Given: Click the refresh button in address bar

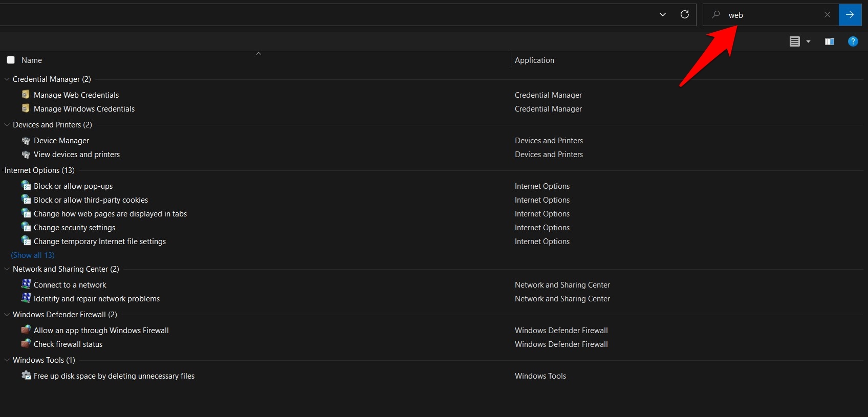Looking at the screenshot, I should pos(684,14).
